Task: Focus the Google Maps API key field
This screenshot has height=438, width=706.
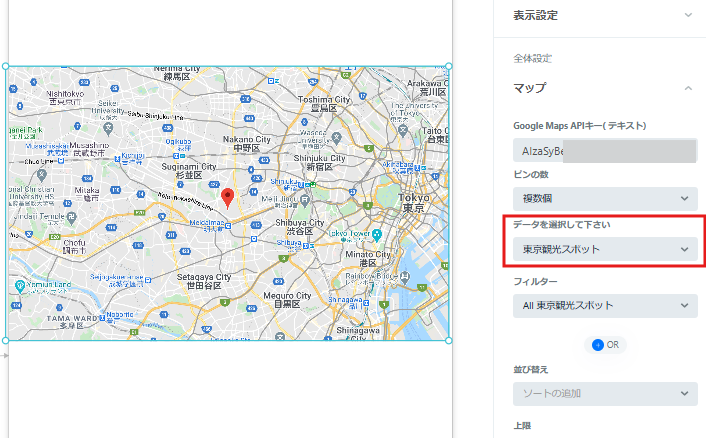Action: point(605,151)
